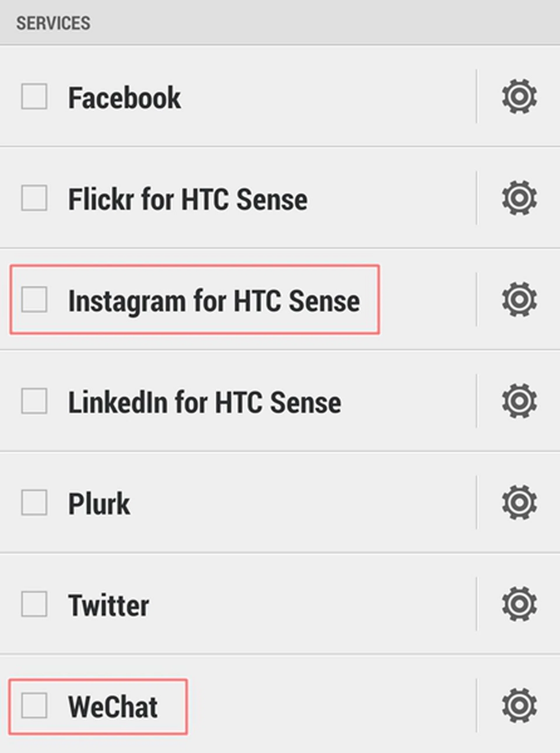Enable the Facebook checkbox
This screenshot has height=753, width=560.
(34, 97)
